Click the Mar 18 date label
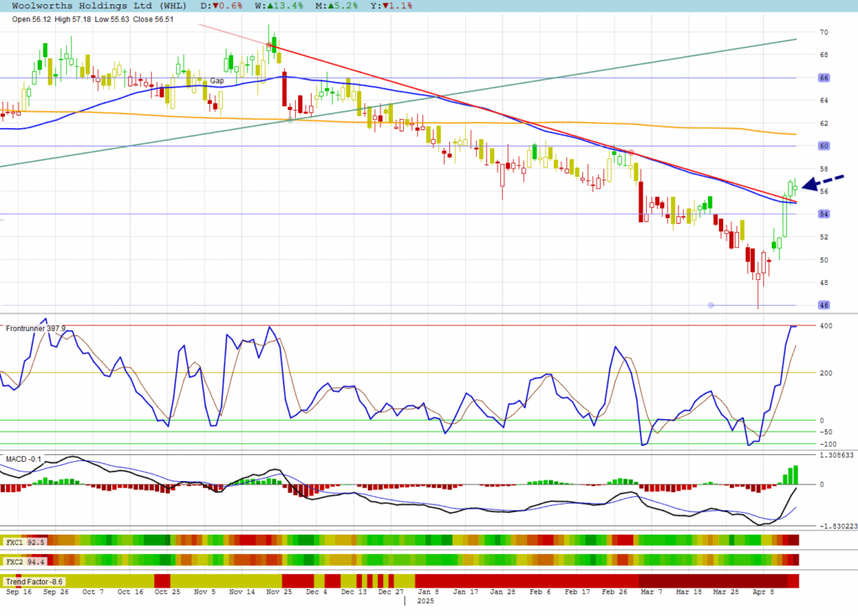This screenshot has height=616, width=858. [x=689, y=592]
